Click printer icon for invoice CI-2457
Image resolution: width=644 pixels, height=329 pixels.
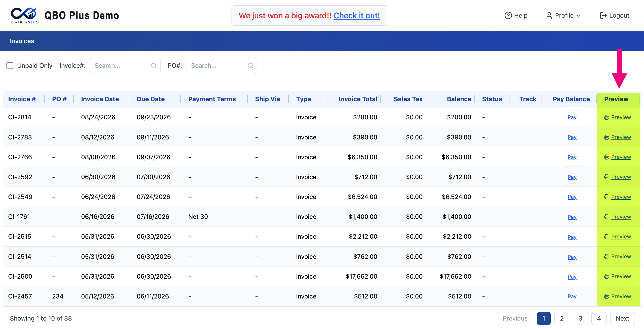click(x=607, y=296)
